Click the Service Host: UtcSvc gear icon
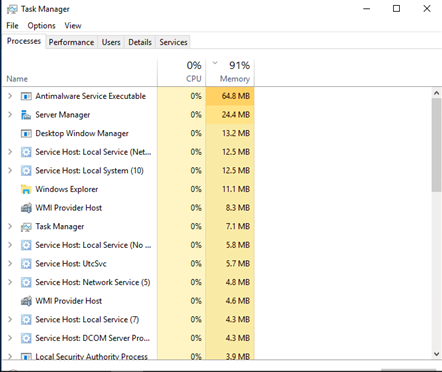This screenshot has height=372, width=442. tap(26, 264)
